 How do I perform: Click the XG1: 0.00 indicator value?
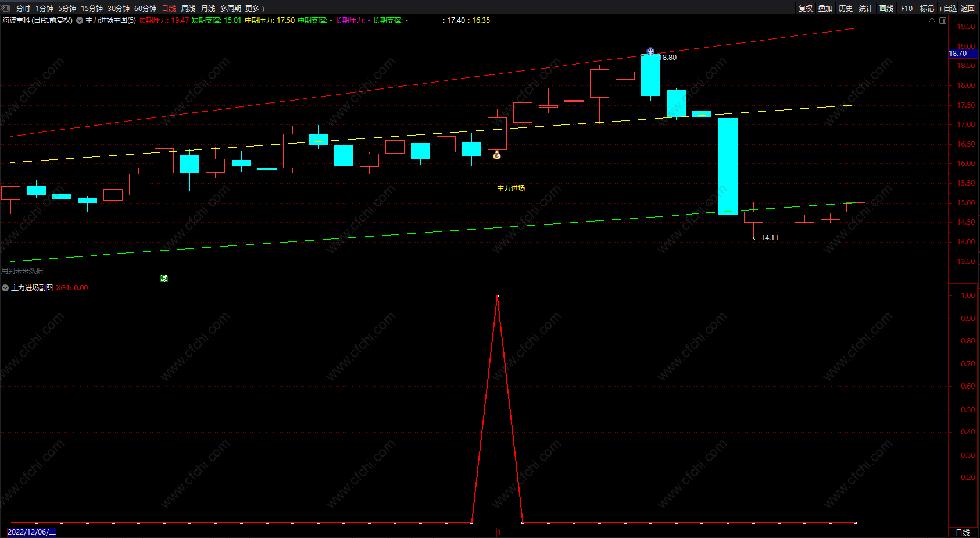click(72, 288)
